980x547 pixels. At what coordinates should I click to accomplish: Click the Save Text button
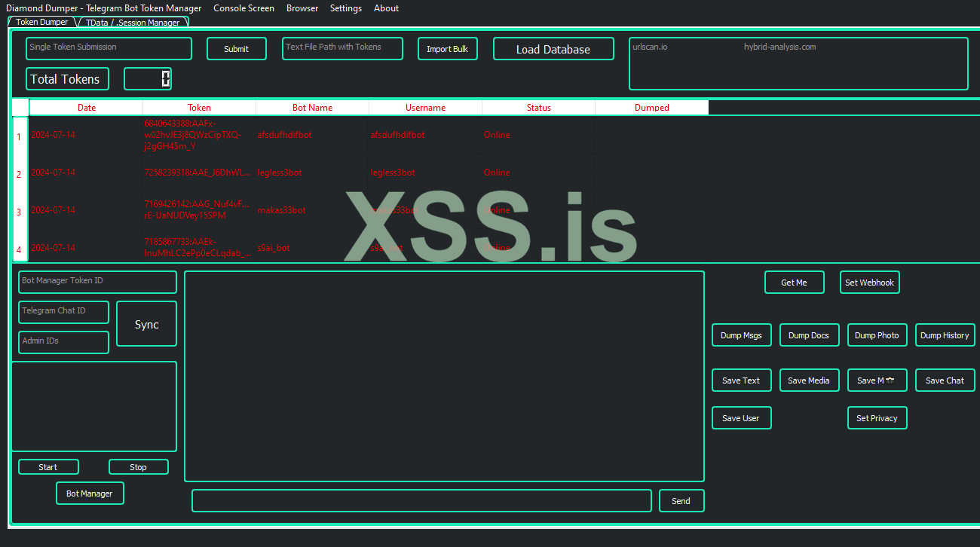point(742,380)
